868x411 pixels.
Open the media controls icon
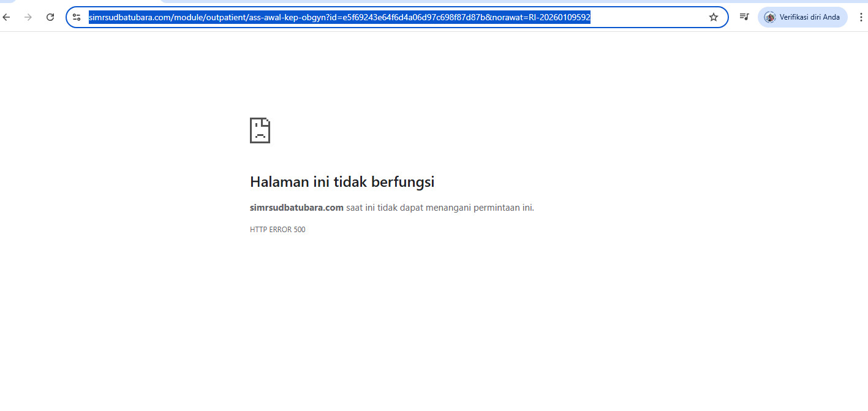pos(744,17)
